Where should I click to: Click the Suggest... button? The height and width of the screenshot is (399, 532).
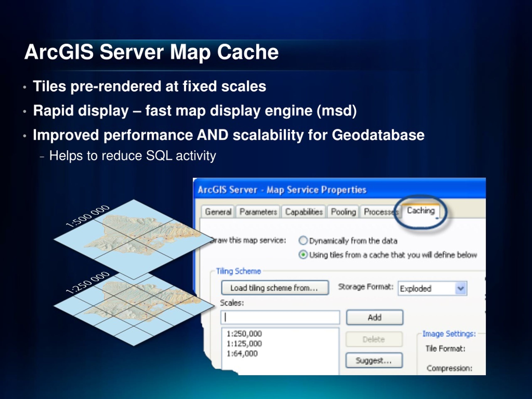[374, 360]
